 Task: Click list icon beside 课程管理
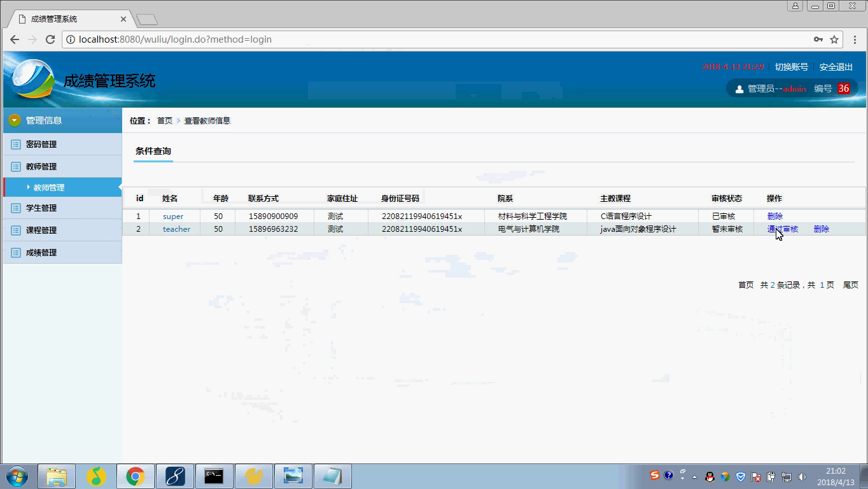point(16,230)
